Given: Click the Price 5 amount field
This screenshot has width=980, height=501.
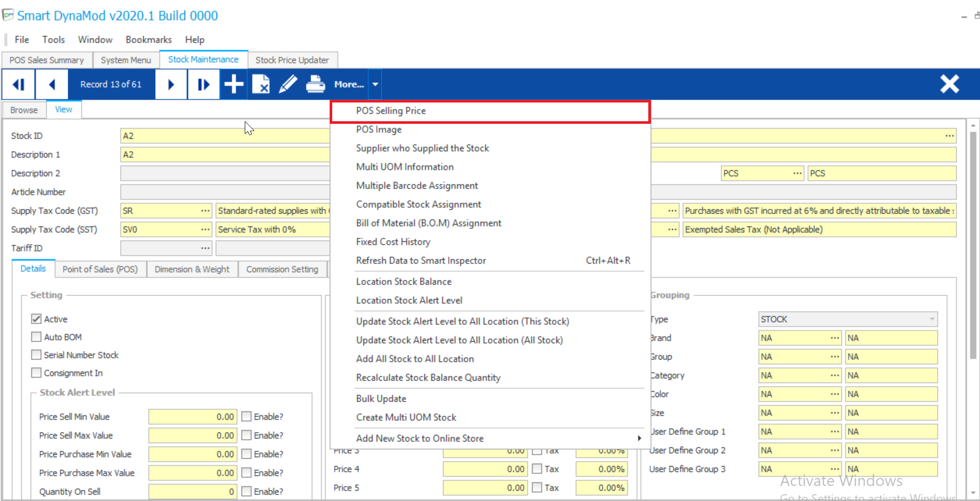Looking at the screenshot, I should pos(485,487).
